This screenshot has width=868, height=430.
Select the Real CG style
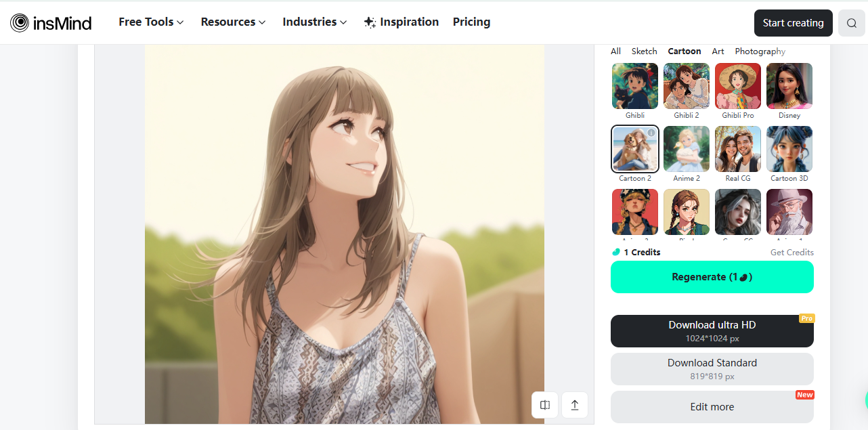pos(737,149)
